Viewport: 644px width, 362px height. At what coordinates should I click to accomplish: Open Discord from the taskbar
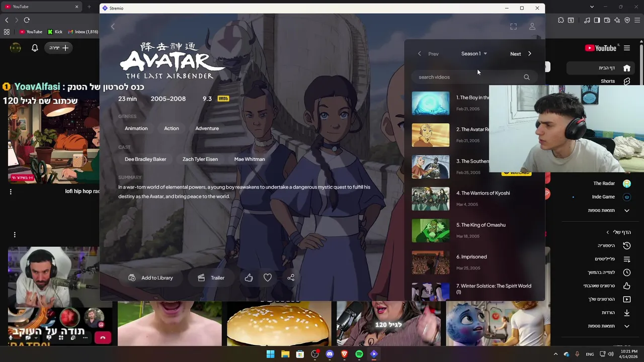330,354
